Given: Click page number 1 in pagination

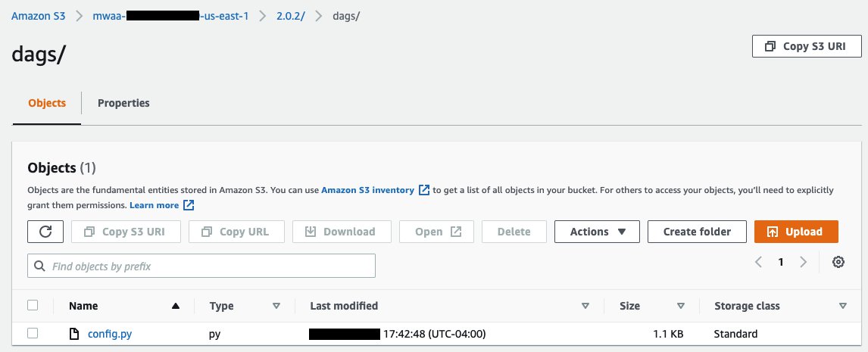Looking at the screenshot, I should pyautogui.click(x=781, y=262).
